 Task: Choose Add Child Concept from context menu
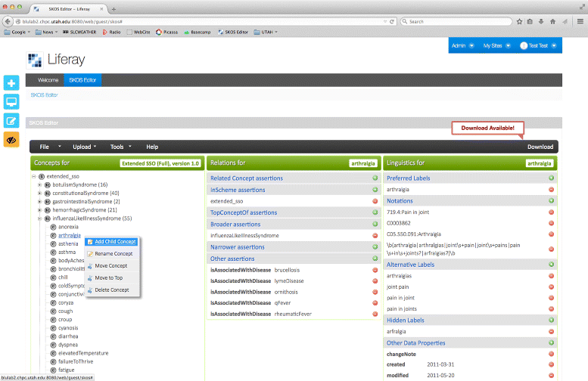[x=115, y=242]
